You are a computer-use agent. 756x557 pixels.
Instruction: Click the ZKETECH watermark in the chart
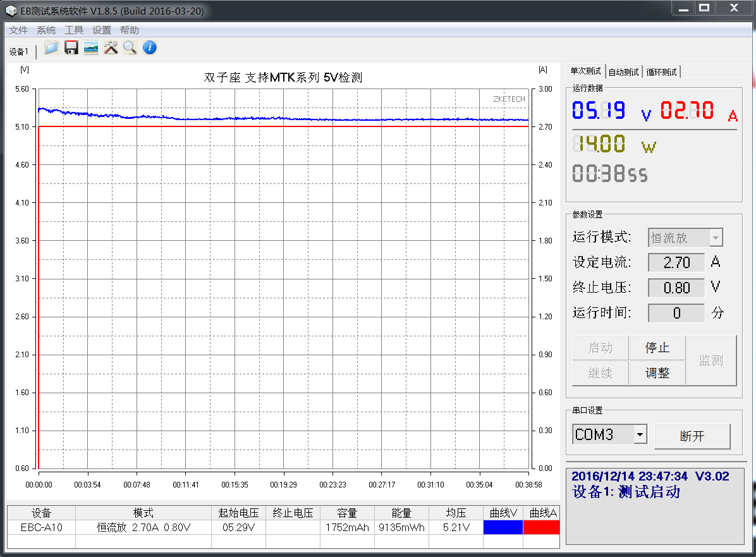[508, 99]
